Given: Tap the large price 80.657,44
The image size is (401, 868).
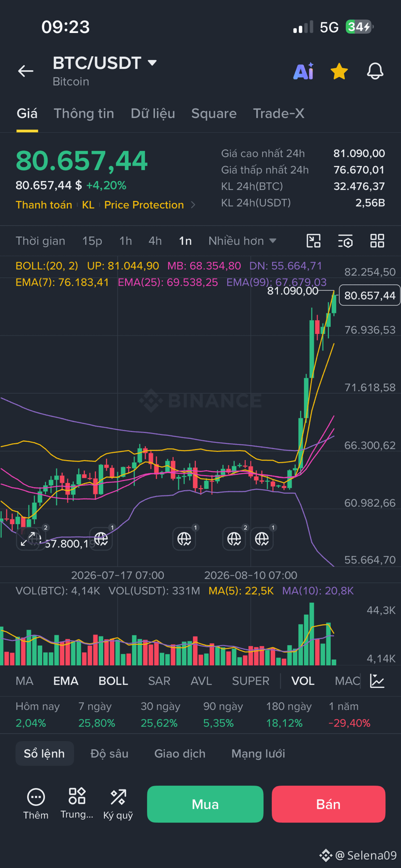Looking at the screenshot, I should (81, 161).
